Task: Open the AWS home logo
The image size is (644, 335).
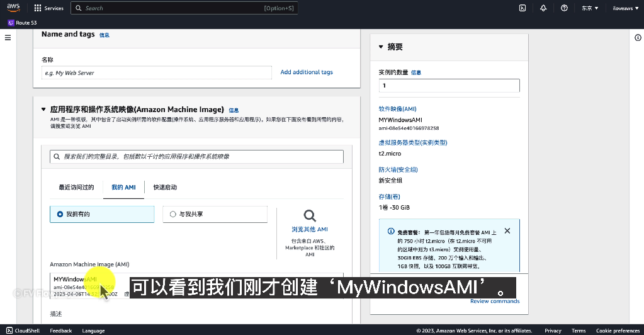Action: 14,8
